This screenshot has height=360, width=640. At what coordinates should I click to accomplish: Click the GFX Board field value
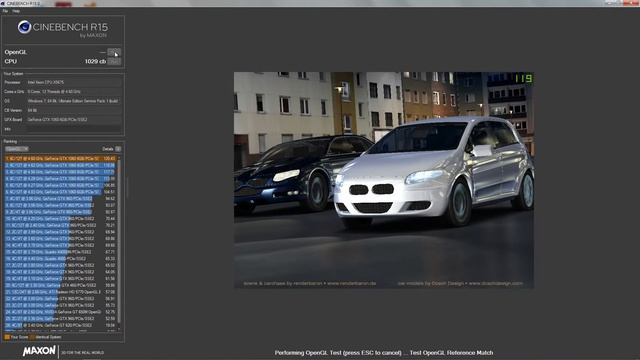pyautogui.click(x=74, y=120)
